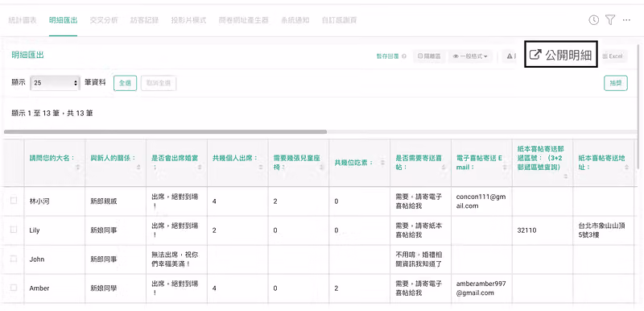The width and height of the screenshot is (644, 311).
Task: Open the 自訂感謝頁 tab
Action: pyautogui.click(x=339, y=19)
